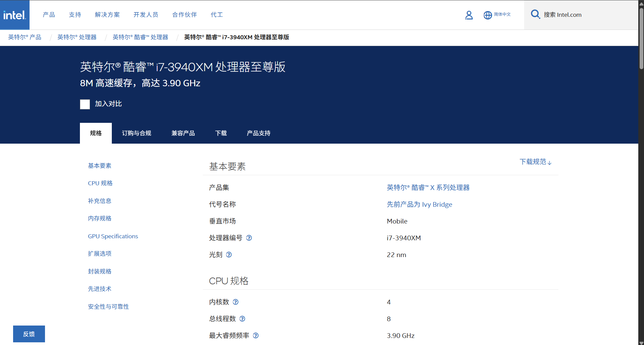Open the 解决方案 top menu
Screen dimensions: 644x345
pyautogui.click(x=107, y=15)
